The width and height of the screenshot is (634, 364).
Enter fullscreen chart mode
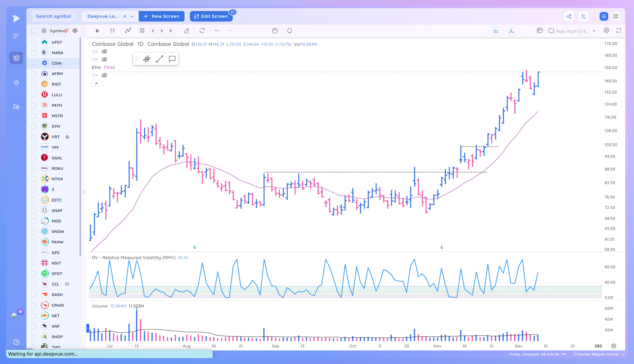(619, 30)
